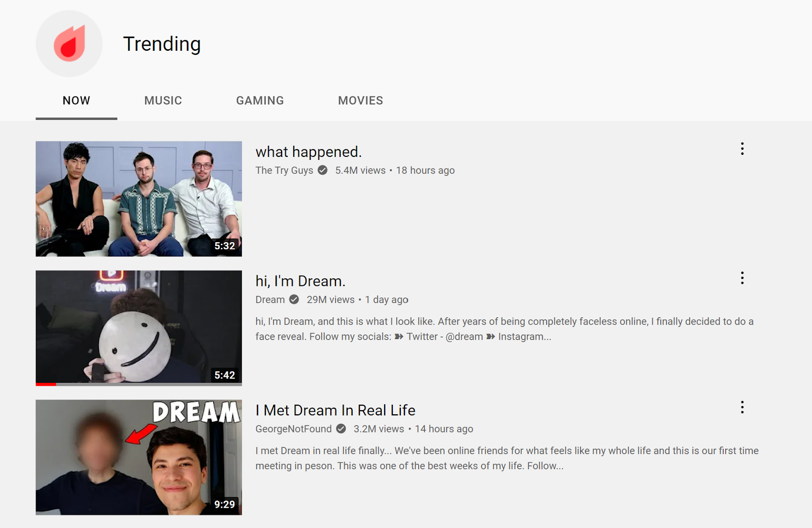
Task: Visit the Dream channel link
Action: [x=270, y=300]
